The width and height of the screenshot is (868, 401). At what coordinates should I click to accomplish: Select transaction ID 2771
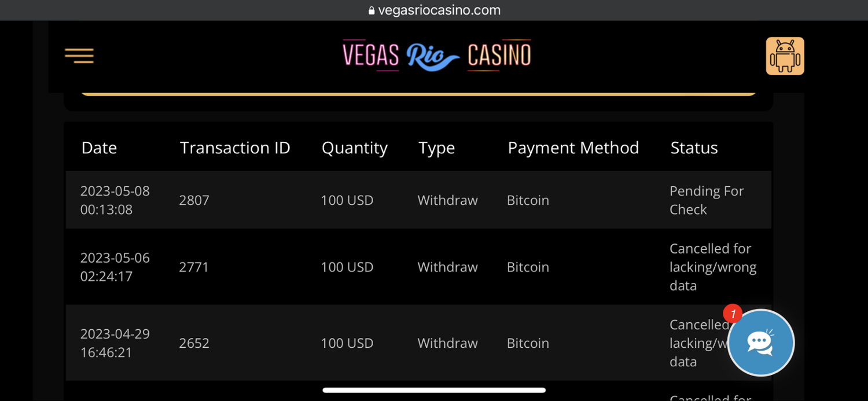[193, 267]
